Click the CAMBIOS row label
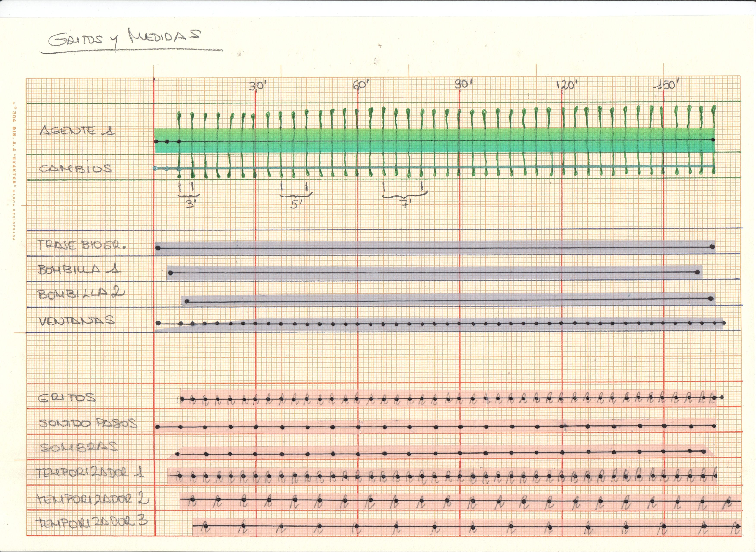The width and height of the screenshot is (756, 552). click(76, 168)
